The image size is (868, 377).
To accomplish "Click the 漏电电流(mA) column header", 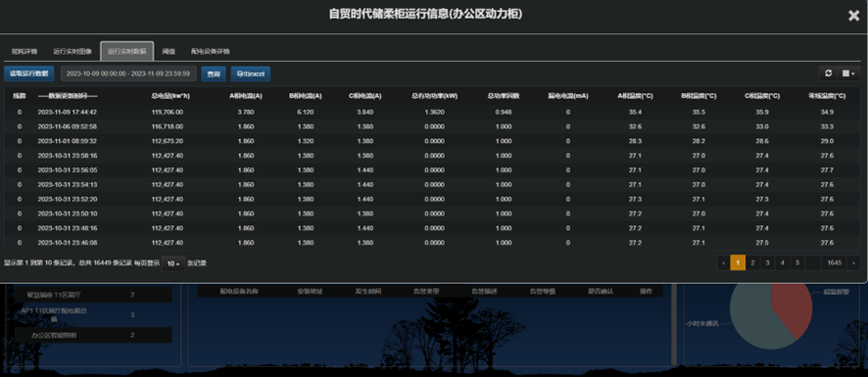I will (x=568, y=96).
